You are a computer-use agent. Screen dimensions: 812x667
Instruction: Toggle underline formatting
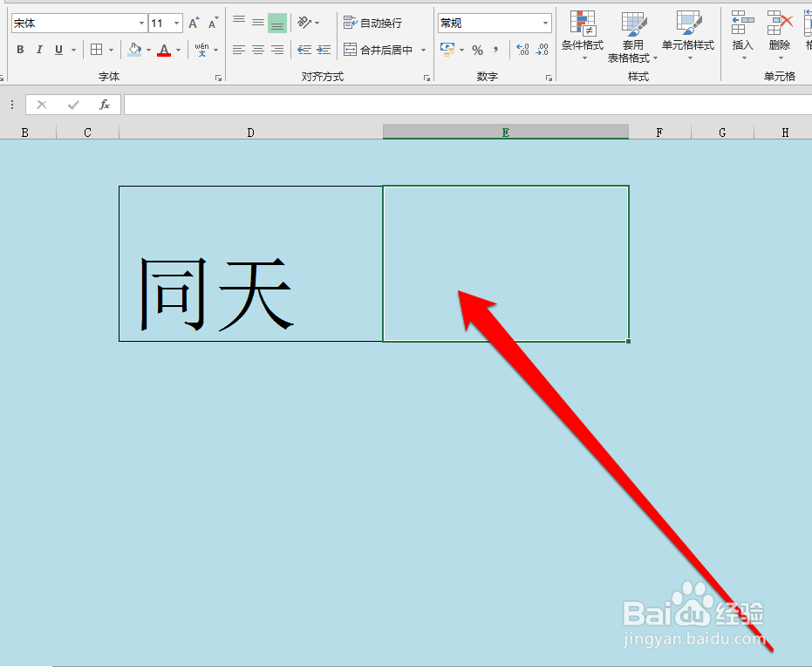(x=58, y=50)
